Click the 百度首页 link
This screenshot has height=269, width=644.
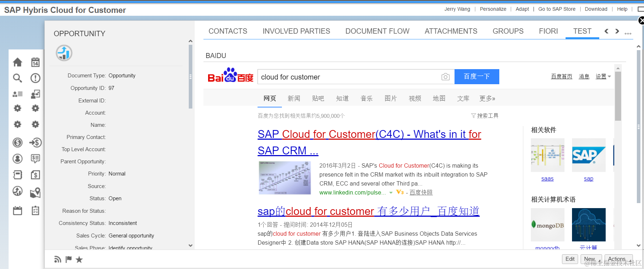coord(562,76)
